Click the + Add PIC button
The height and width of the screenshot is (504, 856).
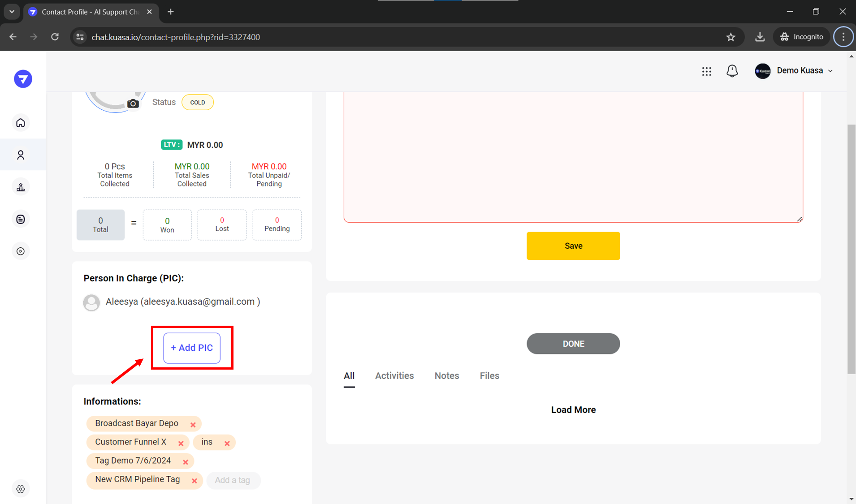[192, 348]
